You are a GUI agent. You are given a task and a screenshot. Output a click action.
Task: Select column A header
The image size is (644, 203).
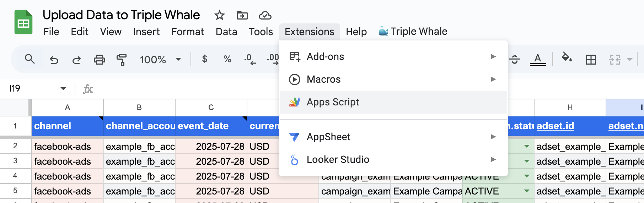(68, 107)
